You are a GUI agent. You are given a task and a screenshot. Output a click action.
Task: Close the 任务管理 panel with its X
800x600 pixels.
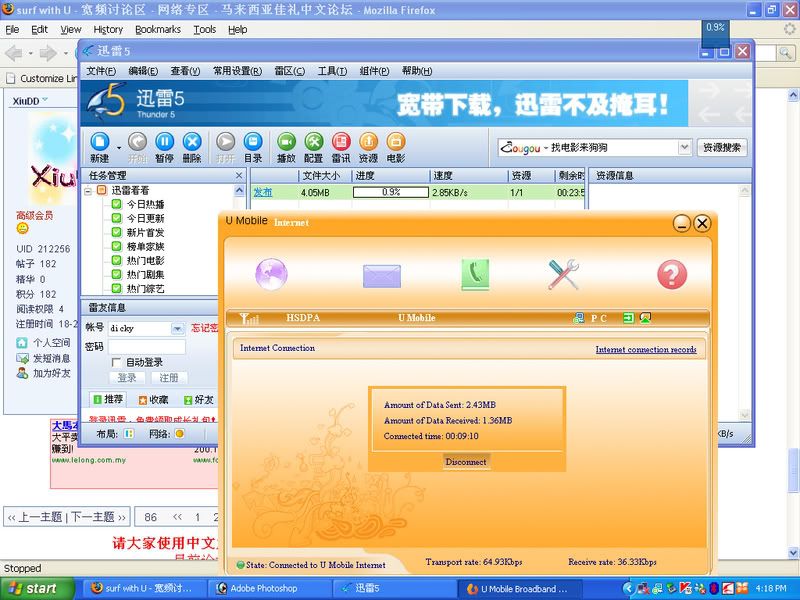coord(239,176)
